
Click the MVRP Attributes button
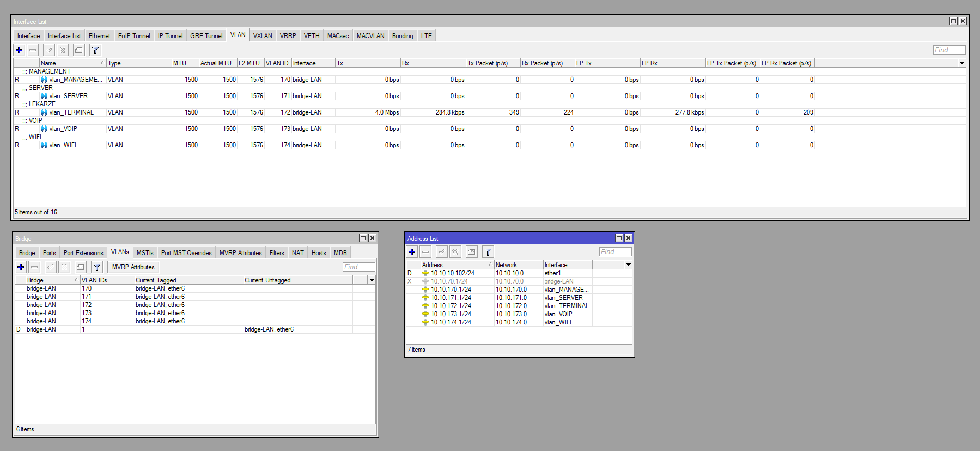pos(133,267)
